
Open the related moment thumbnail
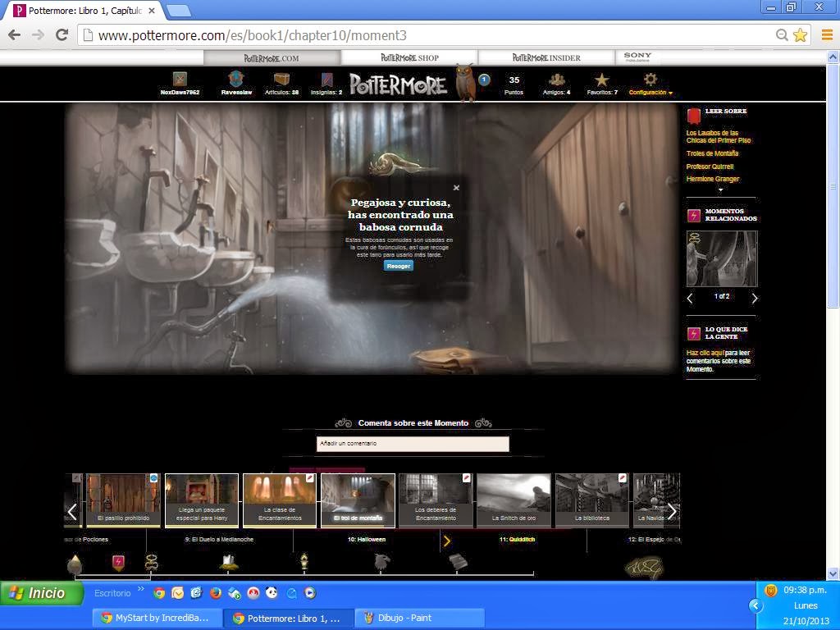722,258
